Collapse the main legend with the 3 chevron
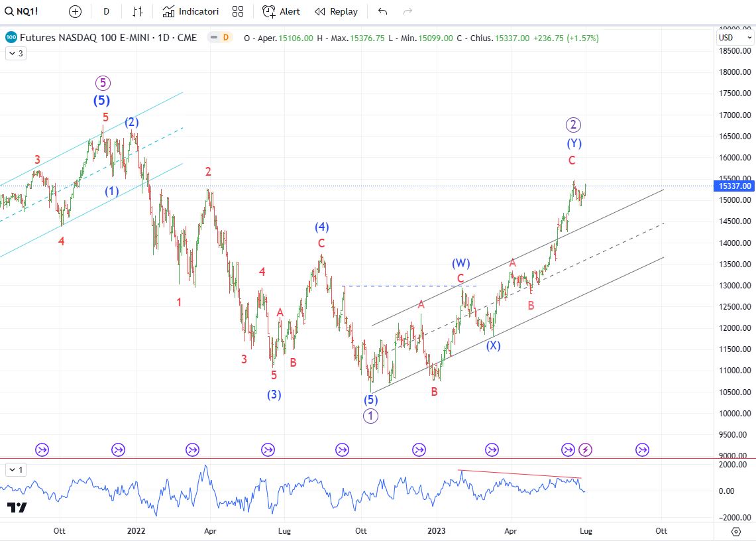This screenshot has width=756, height=541. coord(16,53)
